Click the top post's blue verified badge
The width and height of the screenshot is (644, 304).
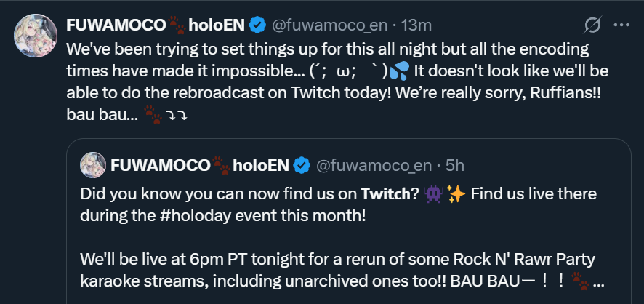(257, 25)
